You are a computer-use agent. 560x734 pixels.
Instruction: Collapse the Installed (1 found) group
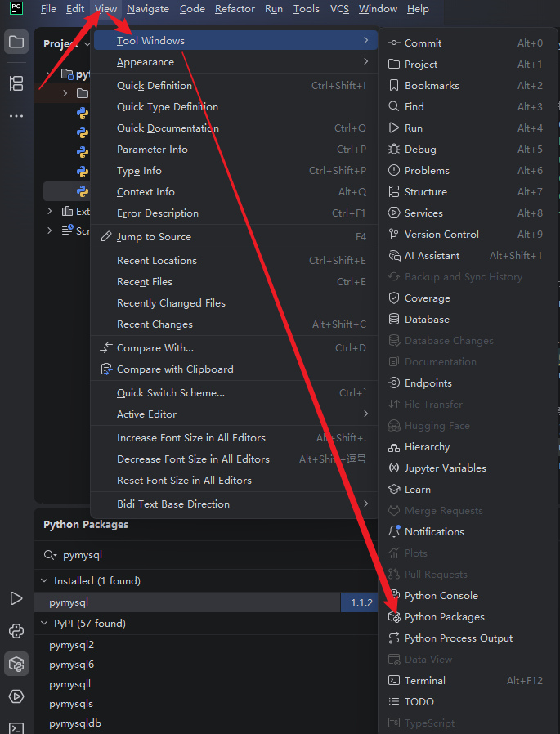(44, 580)
